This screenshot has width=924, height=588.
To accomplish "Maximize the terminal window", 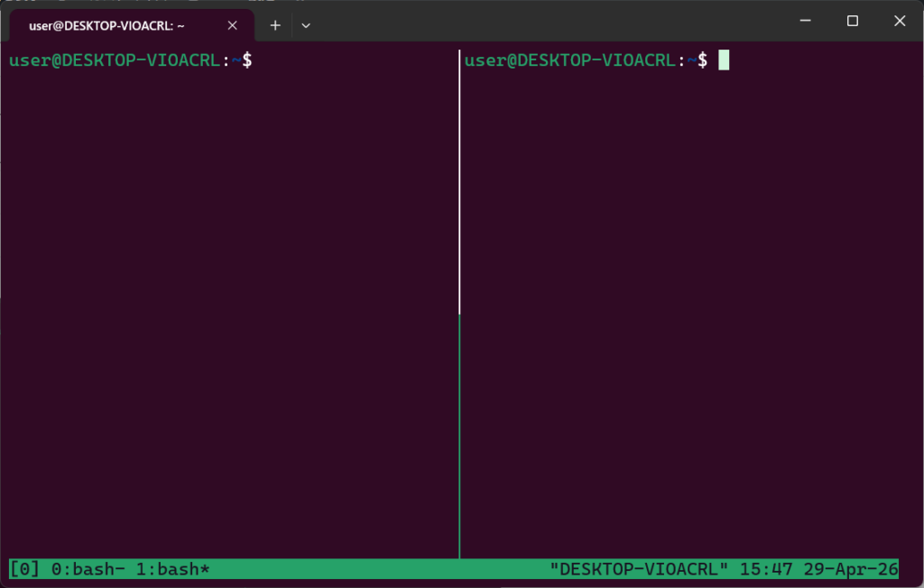I will [852, 21].
